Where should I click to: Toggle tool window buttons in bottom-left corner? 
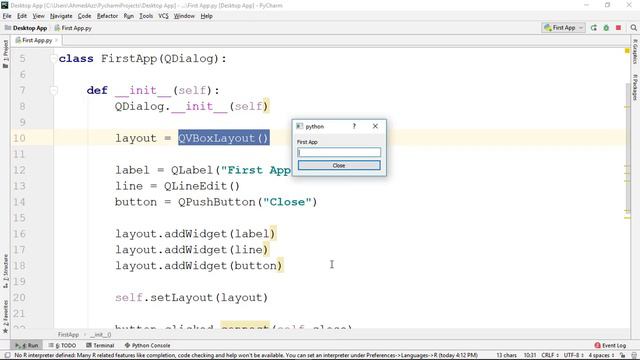7,355
